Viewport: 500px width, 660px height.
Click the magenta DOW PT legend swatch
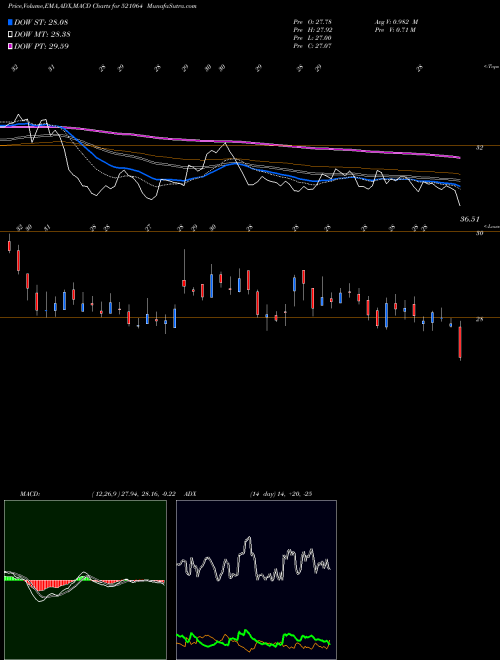coord(10,46)
